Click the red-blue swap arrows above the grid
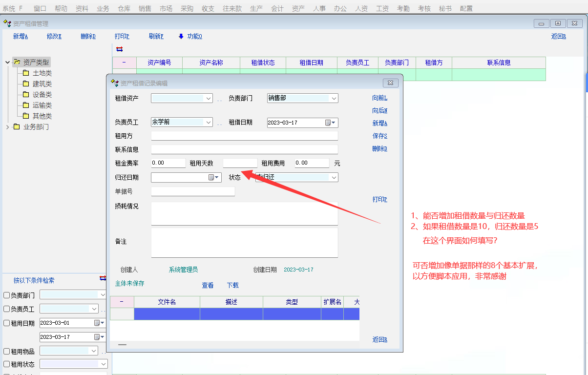Image resolution: width=588 pixels, height=375 pixels. point(119,49)
